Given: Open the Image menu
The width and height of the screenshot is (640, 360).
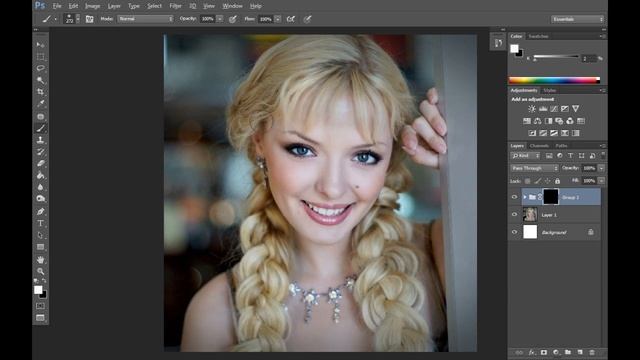Looking at the screenshot, I should [x=92, y=6].
